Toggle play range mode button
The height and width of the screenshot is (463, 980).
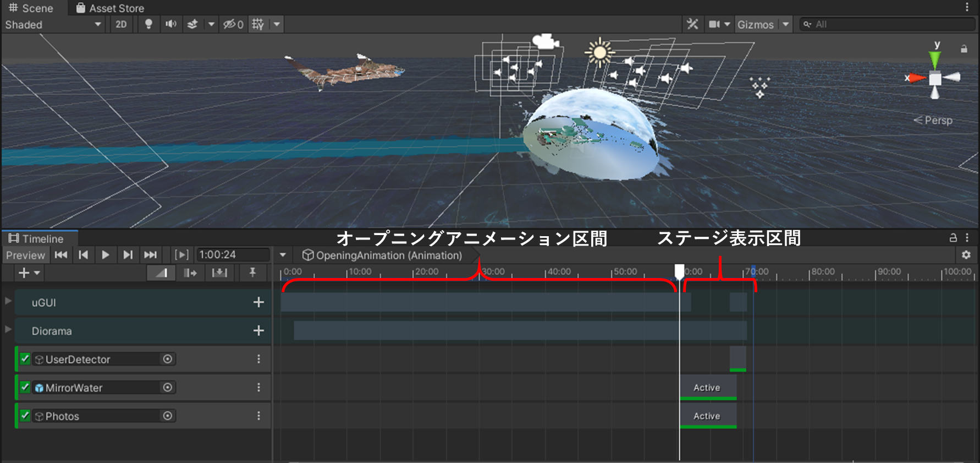pyautogui.click(x=181, y=255)
